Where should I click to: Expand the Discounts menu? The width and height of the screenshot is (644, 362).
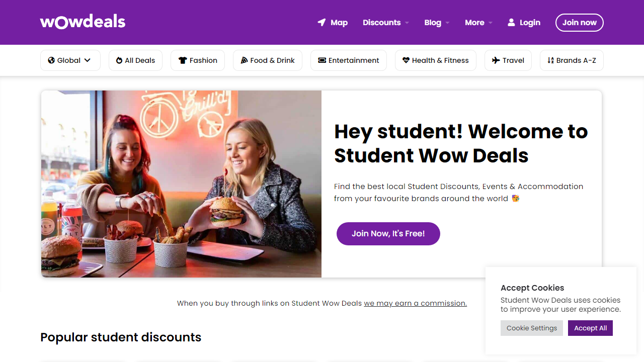click(x=385, y=22)
